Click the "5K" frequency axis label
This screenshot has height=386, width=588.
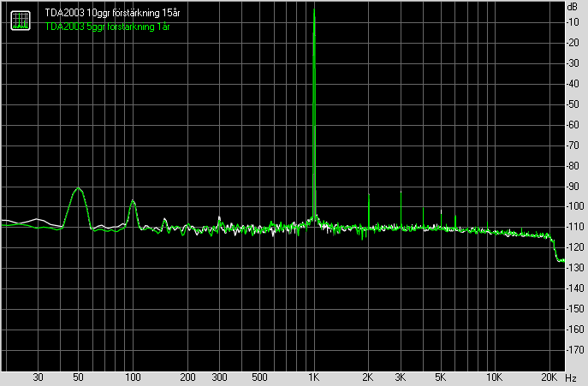[440, 377]
